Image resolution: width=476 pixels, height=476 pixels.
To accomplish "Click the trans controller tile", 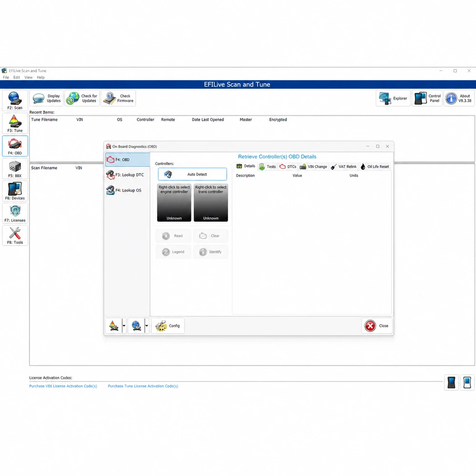I will pyautogui.click(x=211, y=202).
